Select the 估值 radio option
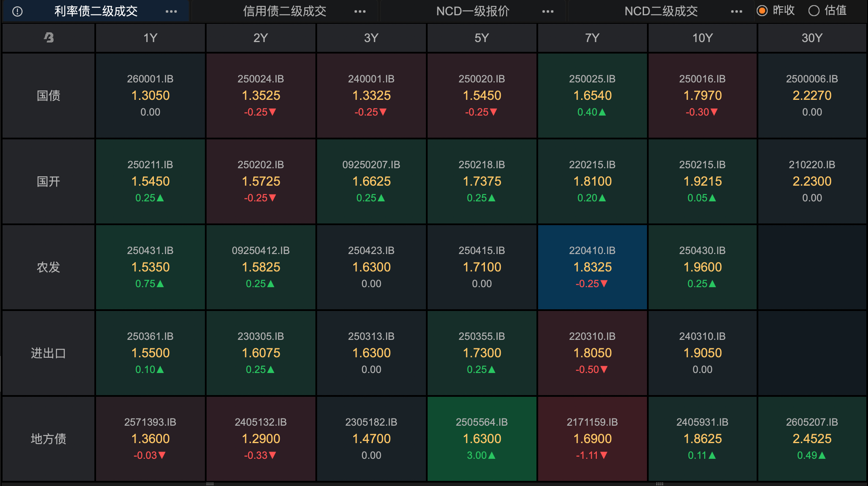This screenshot has height=486, width=868. click(x=814, y=11)
